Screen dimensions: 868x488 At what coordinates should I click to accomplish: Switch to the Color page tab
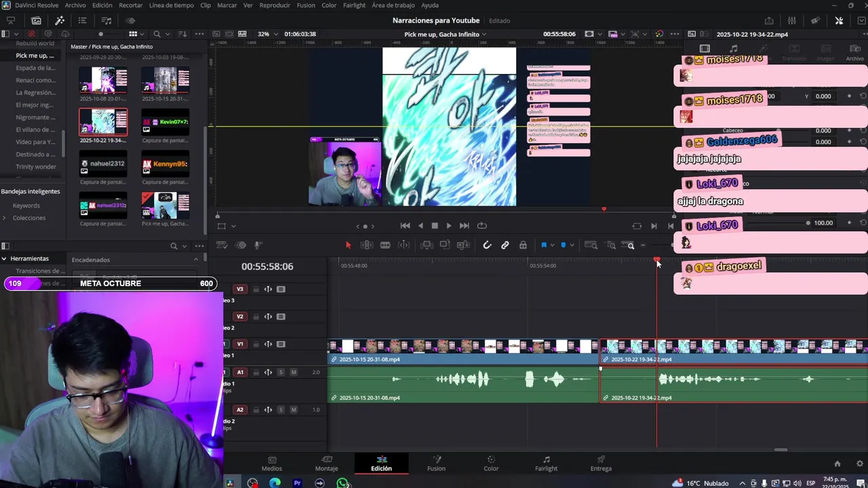coord(491,463)
